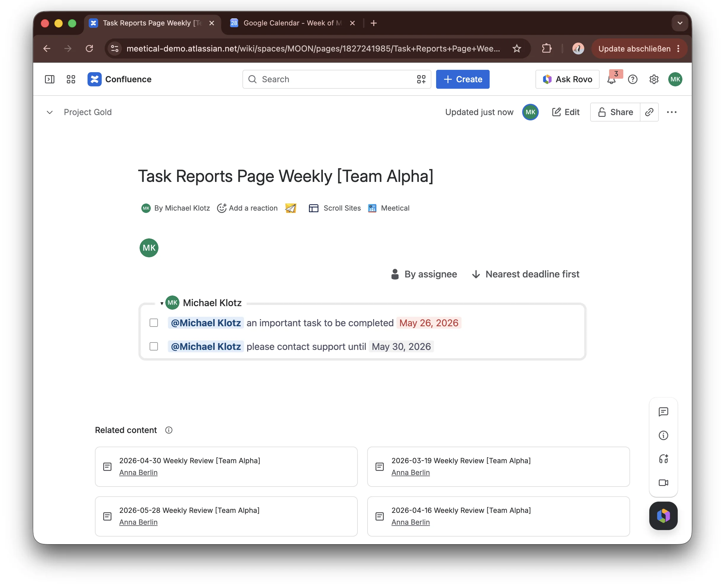The image size is (725, 588).
Task: Click the Ask Rovo button
Action: pos(567,79)
